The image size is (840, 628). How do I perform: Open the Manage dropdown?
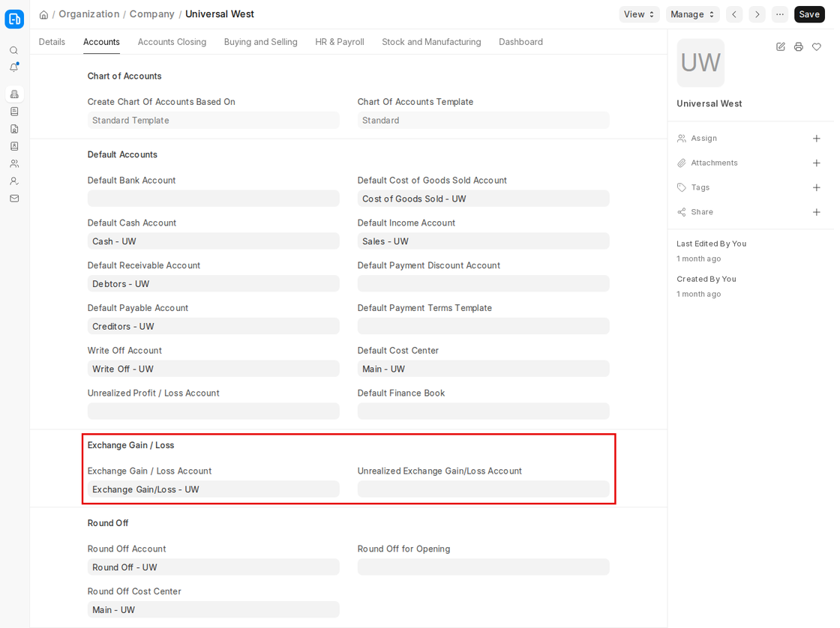[693, 14]
